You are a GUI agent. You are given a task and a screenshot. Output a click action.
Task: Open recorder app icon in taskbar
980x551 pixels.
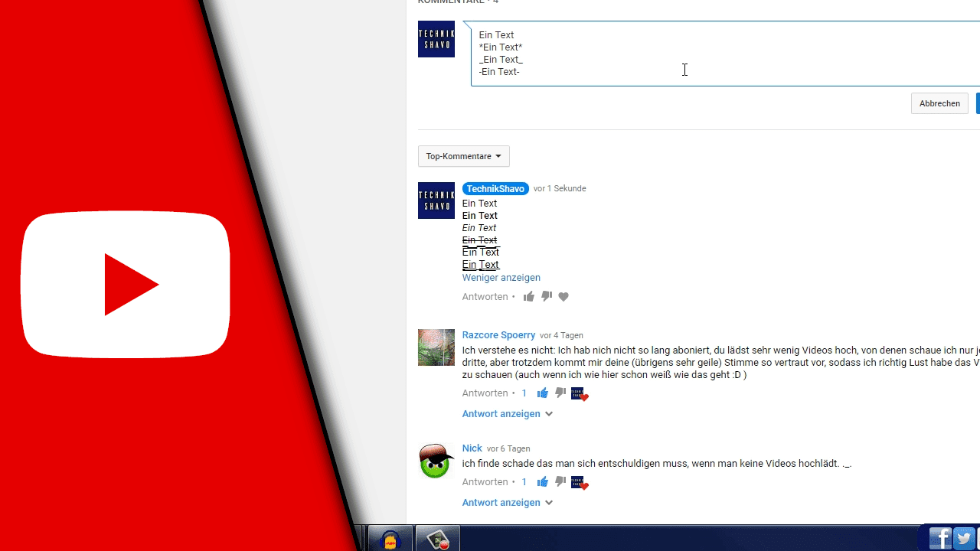pos(438,539)
